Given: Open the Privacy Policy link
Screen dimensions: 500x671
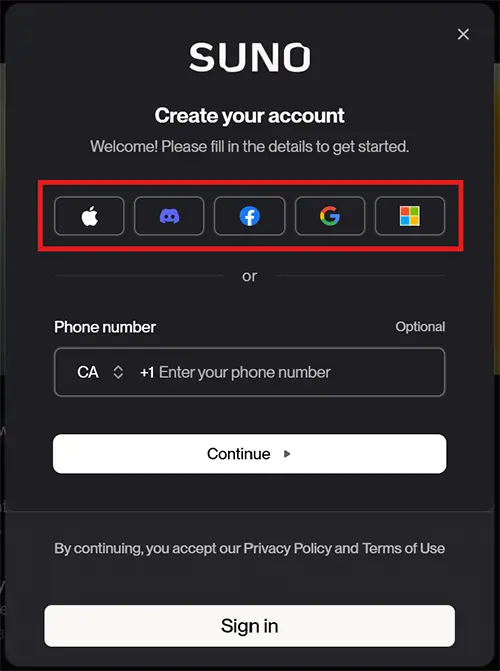Looking at the screenshot, I should (288, 548).
